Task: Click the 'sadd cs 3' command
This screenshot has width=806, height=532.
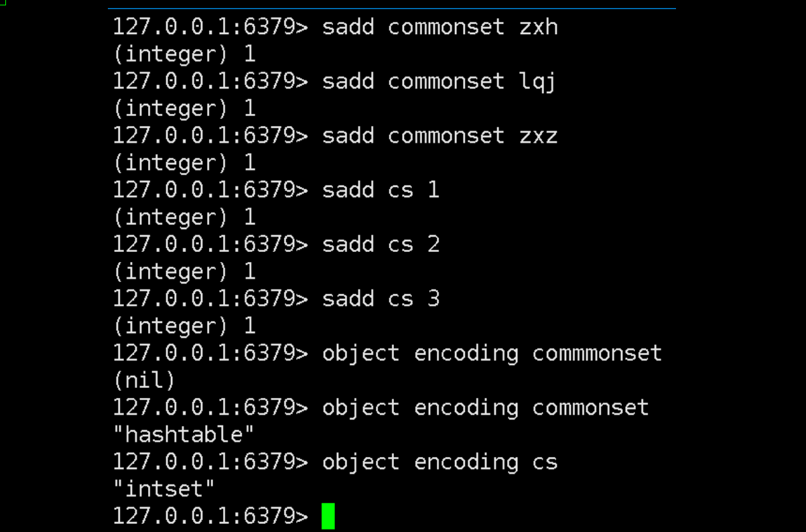Action: (x=380, y=299)
